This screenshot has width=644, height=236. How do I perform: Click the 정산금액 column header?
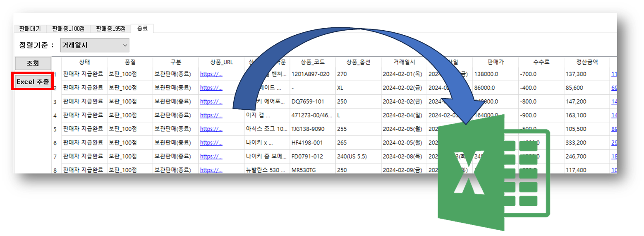(587, 62)
